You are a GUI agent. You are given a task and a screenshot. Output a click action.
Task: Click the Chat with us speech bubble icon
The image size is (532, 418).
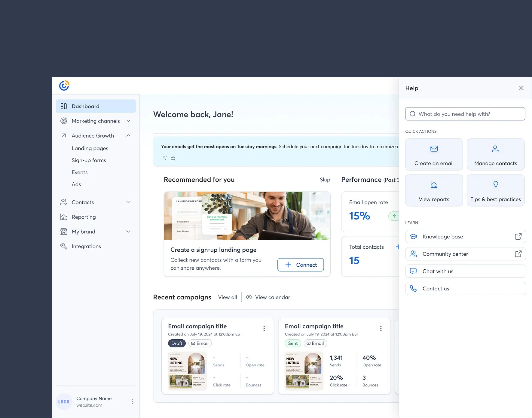point(414,271)
